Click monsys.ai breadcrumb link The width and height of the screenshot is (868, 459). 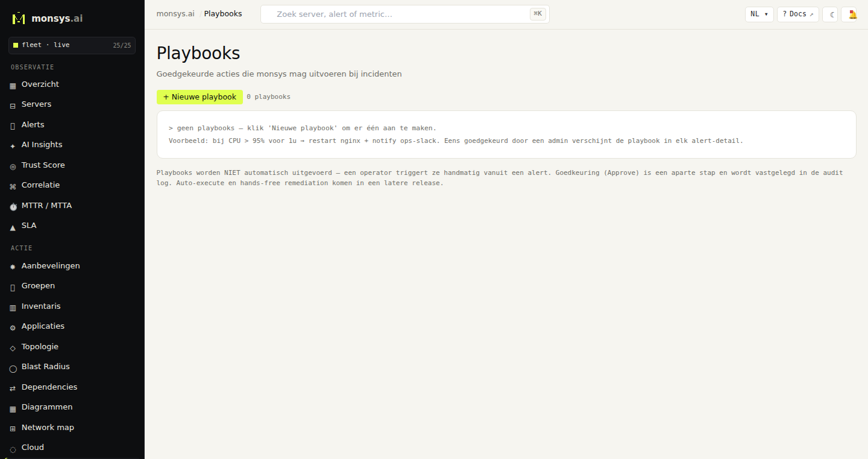175,14
